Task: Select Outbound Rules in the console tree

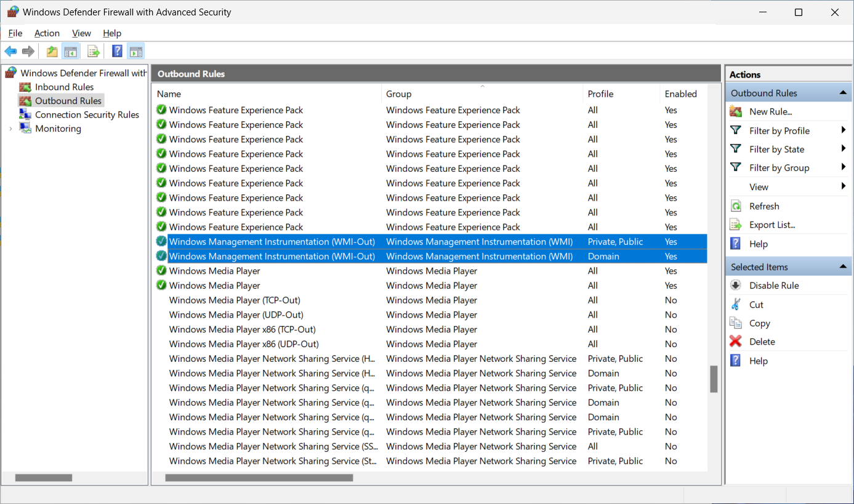Action: pos(68,101)
